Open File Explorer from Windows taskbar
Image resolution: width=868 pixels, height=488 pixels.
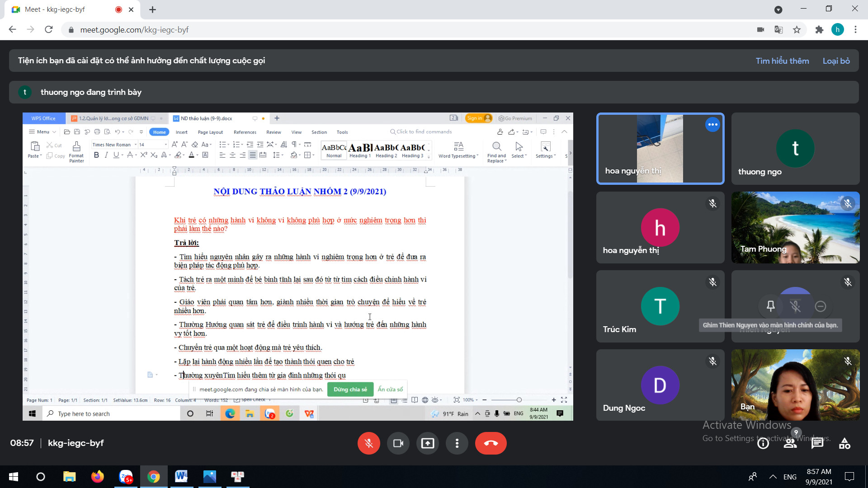click(x=69, y=476)
